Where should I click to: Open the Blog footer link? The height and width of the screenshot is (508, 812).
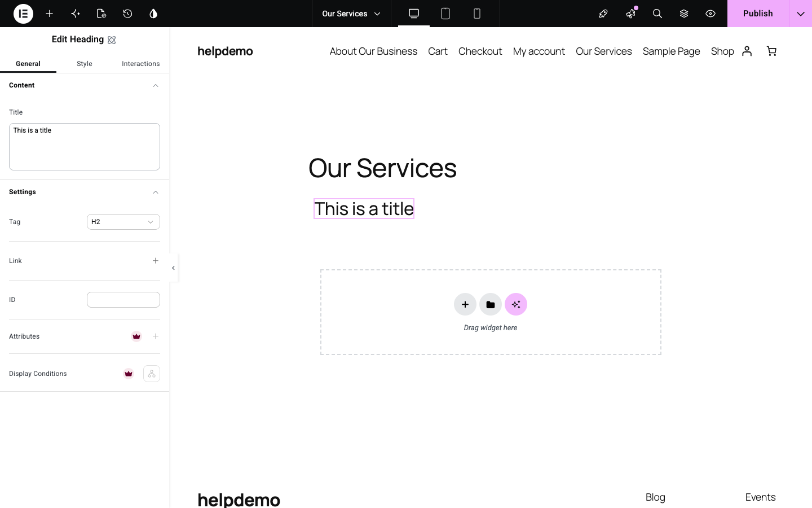655,497
